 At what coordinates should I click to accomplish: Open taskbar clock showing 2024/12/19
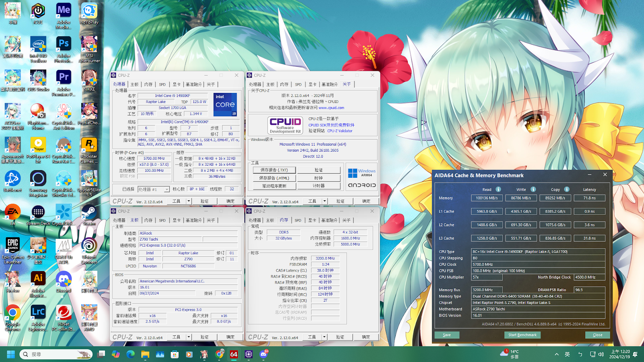pyautogui.click(x=619, y=354)
